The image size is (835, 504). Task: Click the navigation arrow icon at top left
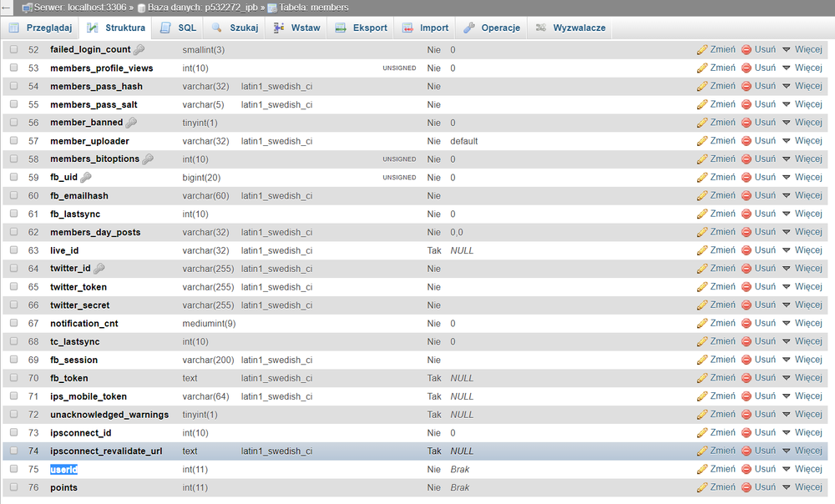(x=7, y=8)
